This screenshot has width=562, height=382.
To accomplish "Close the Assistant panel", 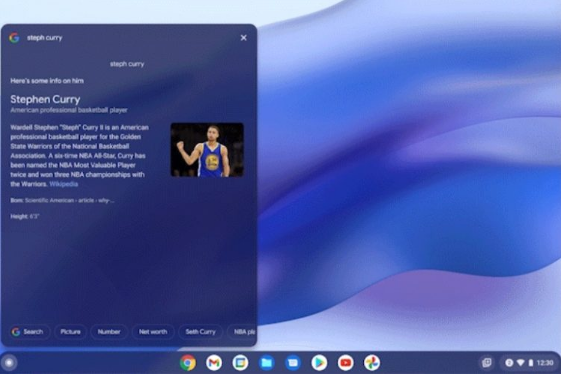I will tap(243, 38).
